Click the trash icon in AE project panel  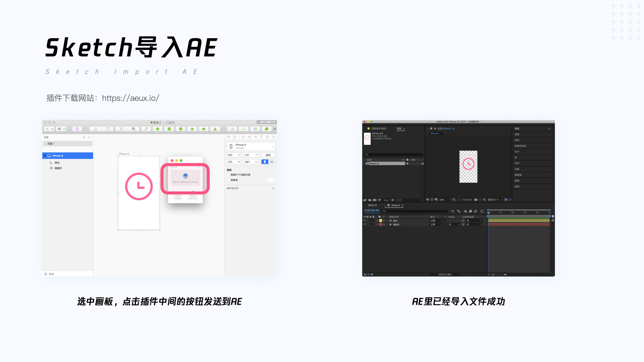pos(392,200)
